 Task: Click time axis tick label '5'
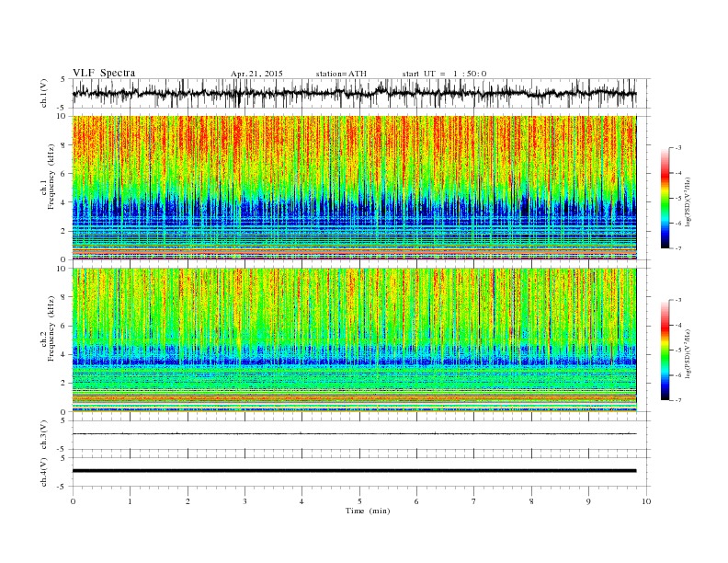pos(359,501)
